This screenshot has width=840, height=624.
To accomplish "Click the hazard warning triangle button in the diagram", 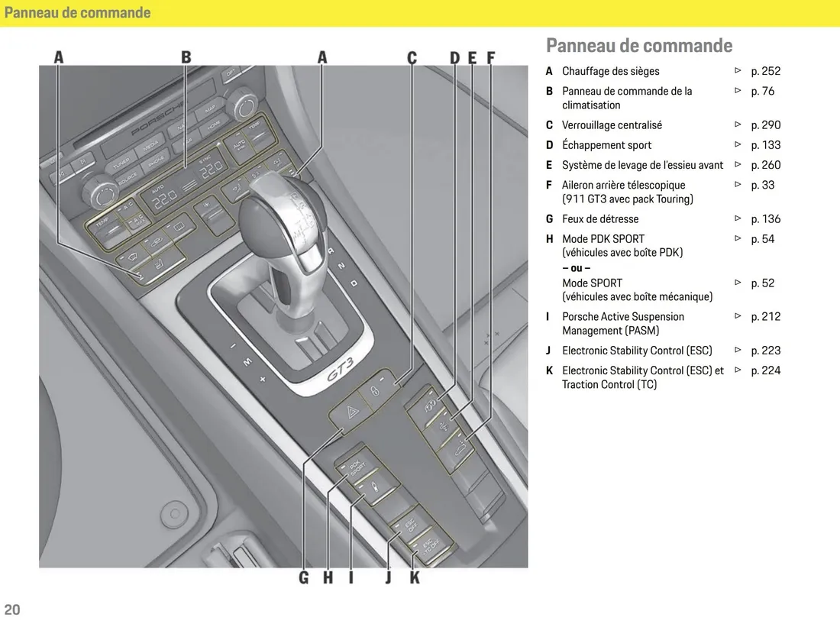I will pyautogui.click(x=351, y=412).
